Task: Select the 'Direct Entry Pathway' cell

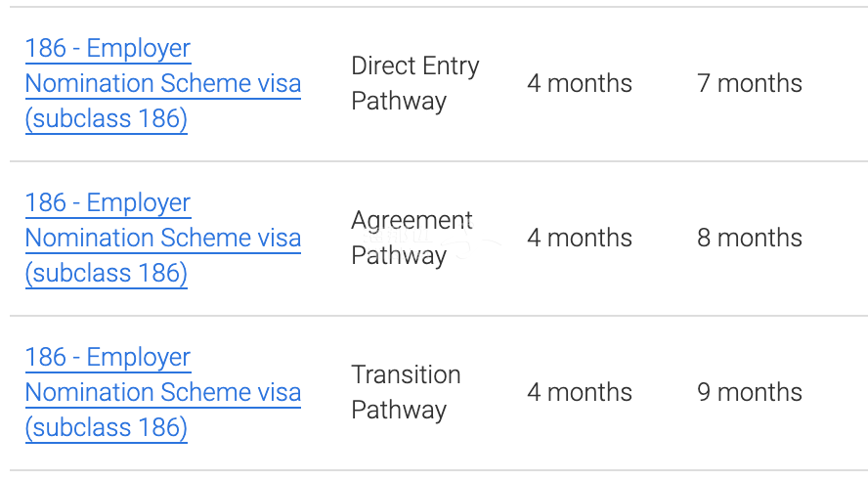Action: 414,83
